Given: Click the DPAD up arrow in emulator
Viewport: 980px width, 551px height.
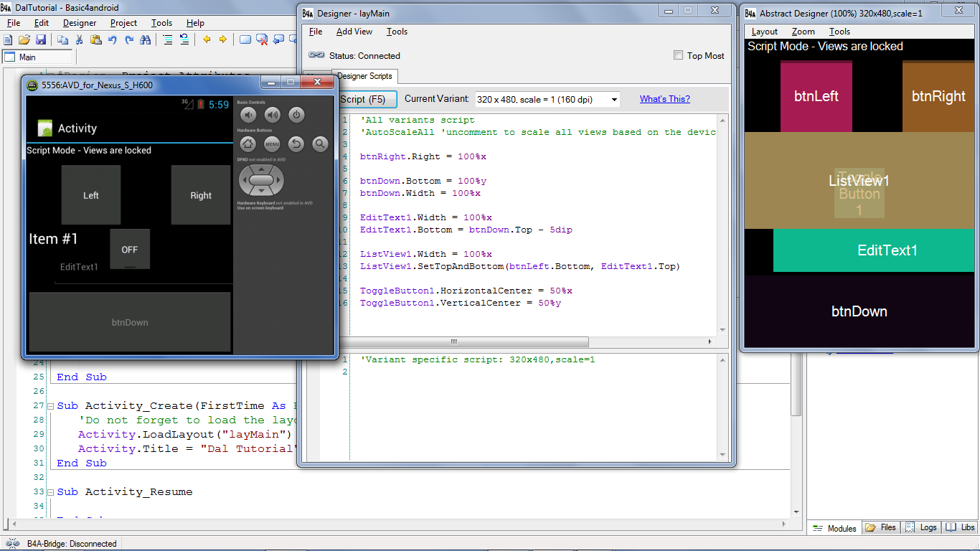Looking at the screenshot, I should (261, 169).
